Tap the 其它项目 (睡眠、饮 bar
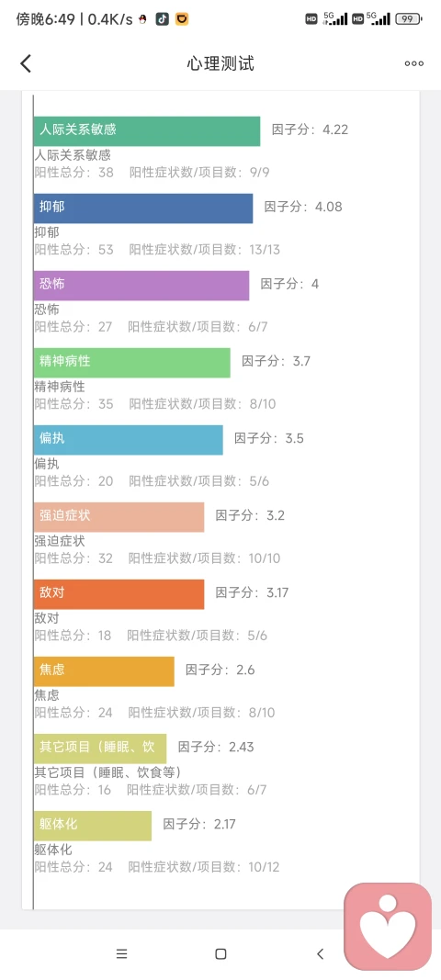The width and height of the screenshot is (441, 980). pos(100,749)
